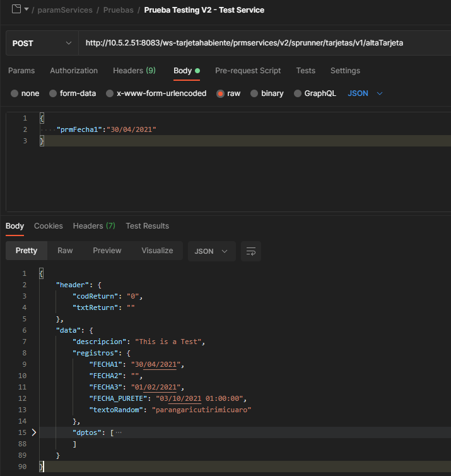
Task: Switch to the Params tab
Action: 21,71
